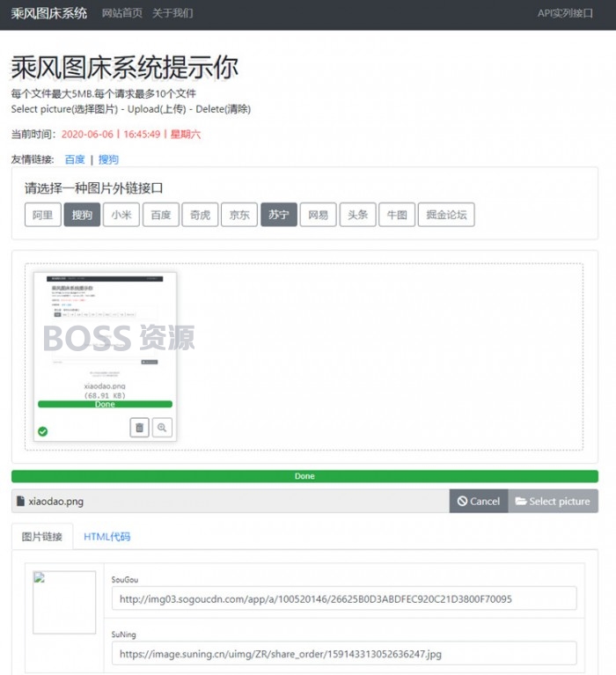Click the 请选择一种图片外链接口 heading
The image size is (616, 675).
tap(94, 188)
